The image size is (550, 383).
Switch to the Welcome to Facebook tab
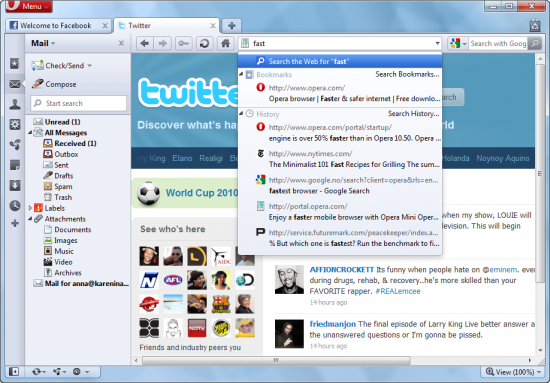click(59, 26)
